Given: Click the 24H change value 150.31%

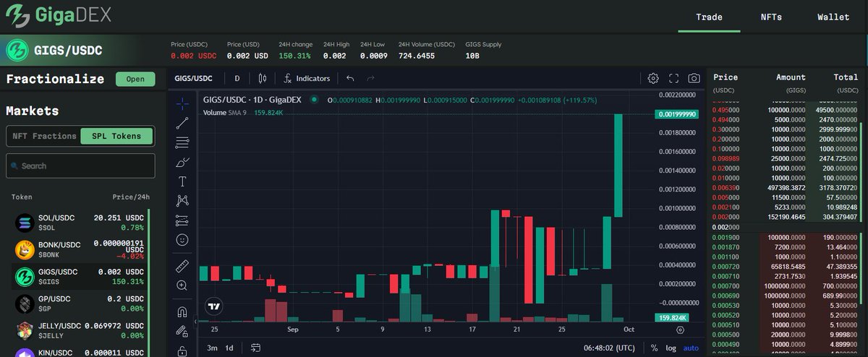Looking at the screenshot, I should [294, 56].
